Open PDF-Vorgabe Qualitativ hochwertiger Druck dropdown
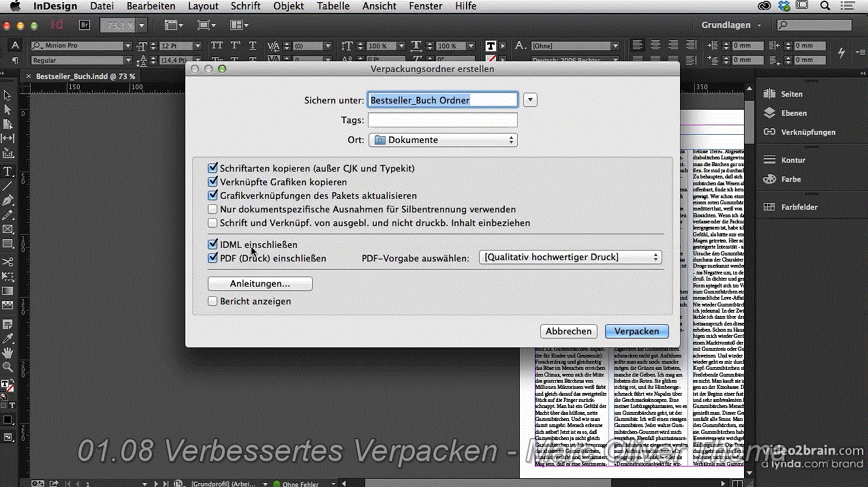 (x=570, y=257)
